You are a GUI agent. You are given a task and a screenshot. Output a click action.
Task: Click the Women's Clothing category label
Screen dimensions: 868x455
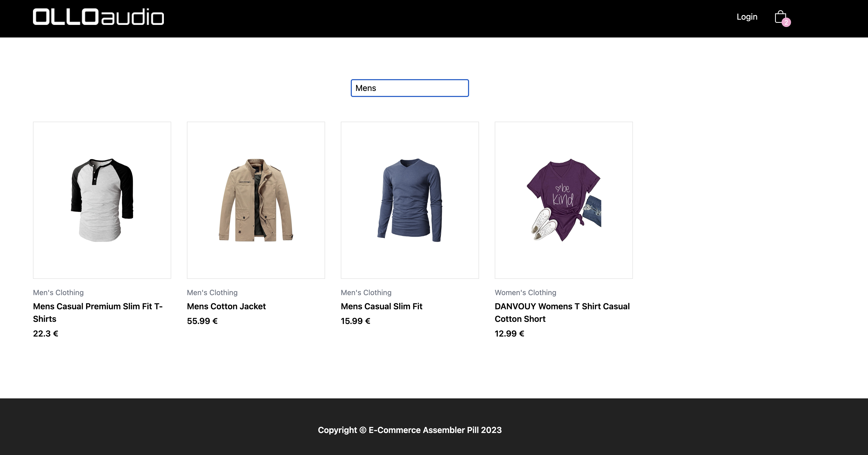[x=525, y=292]
